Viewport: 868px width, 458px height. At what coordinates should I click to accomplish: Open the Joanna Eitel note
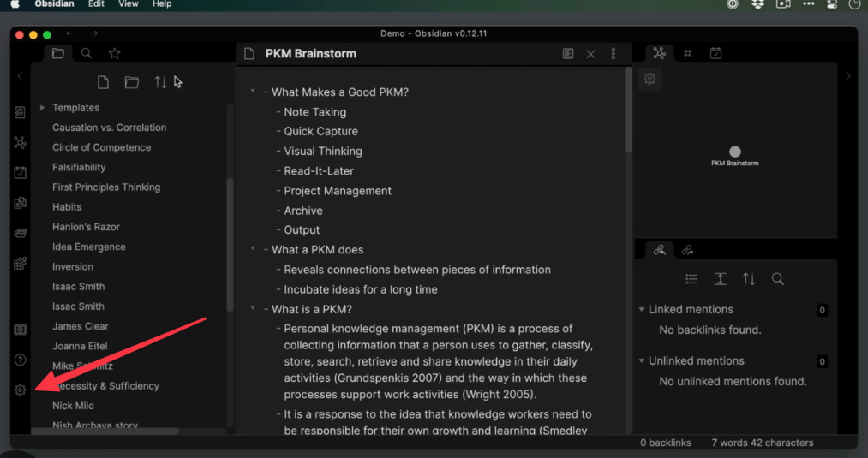(x=80, y=347)
